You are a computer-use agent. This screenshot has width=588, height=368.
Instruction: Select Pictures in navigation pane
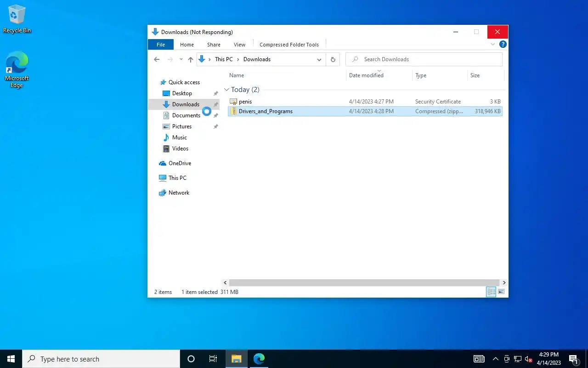click(x=182, y=126)
